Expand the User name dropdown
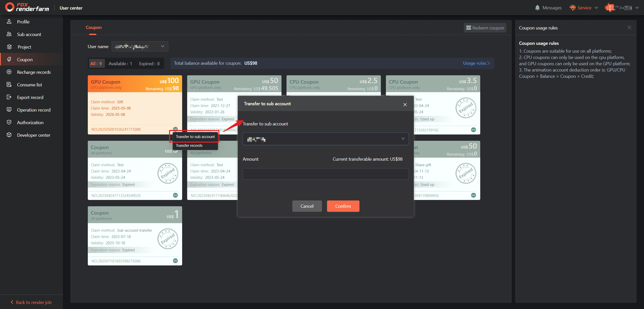Image resolution: width=644 pixels, height=309 pixels. [140, 46]
